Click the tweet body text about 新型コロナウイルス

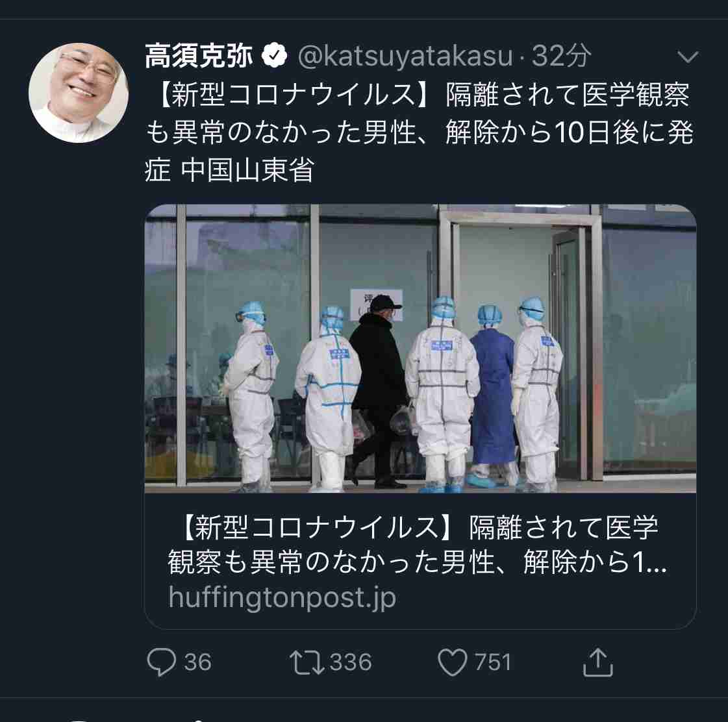click(x=420, y=132)
